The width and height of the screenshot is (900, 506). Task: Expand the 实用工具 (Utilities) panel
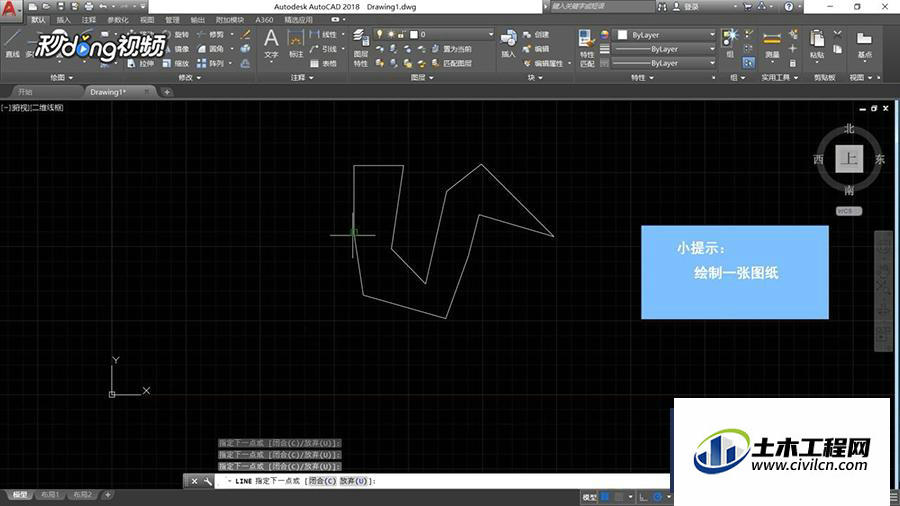coord(779,77)
